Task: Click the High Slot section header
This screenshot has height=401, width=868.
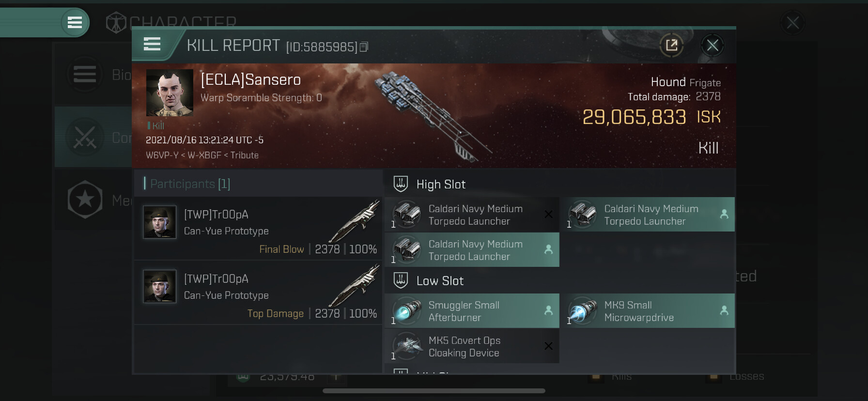Action: [441, 185]
